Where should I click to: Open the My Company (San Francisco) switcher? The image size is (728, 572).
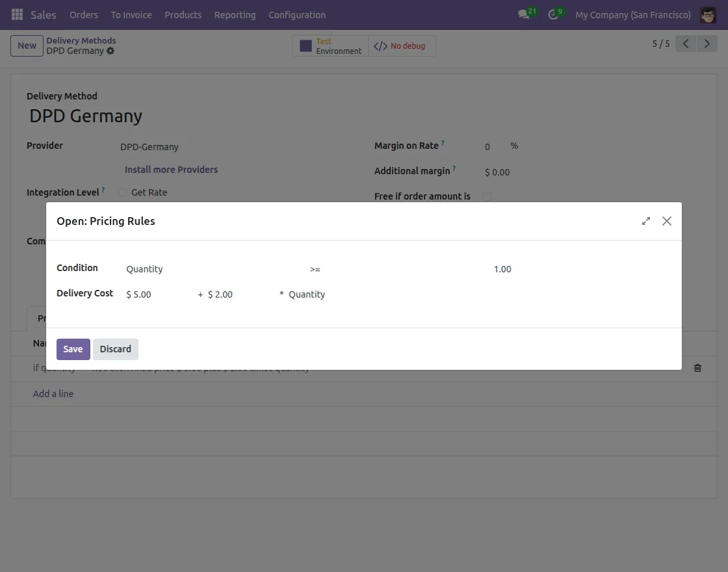(x=633, y=15)
